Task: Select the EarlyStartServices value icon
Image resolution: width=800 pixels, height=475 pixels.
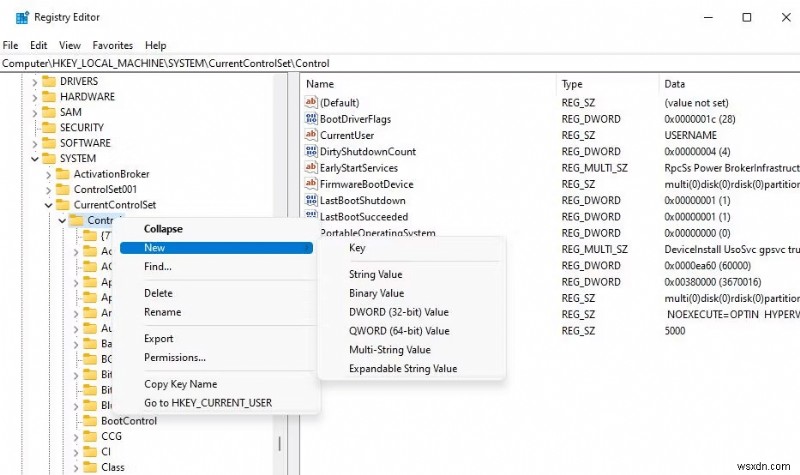Action: (311, 167)
